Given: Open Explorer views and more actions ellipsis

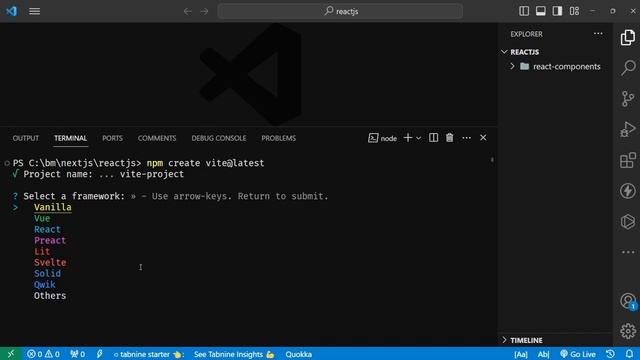Looking at the screenshot, I should (x=598, y=34).
